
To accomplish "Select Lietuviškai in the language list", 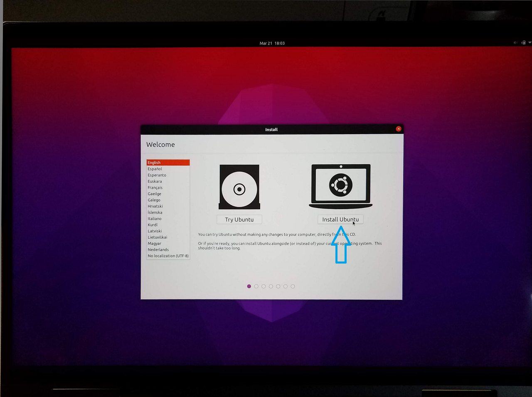I will point(168,237).
